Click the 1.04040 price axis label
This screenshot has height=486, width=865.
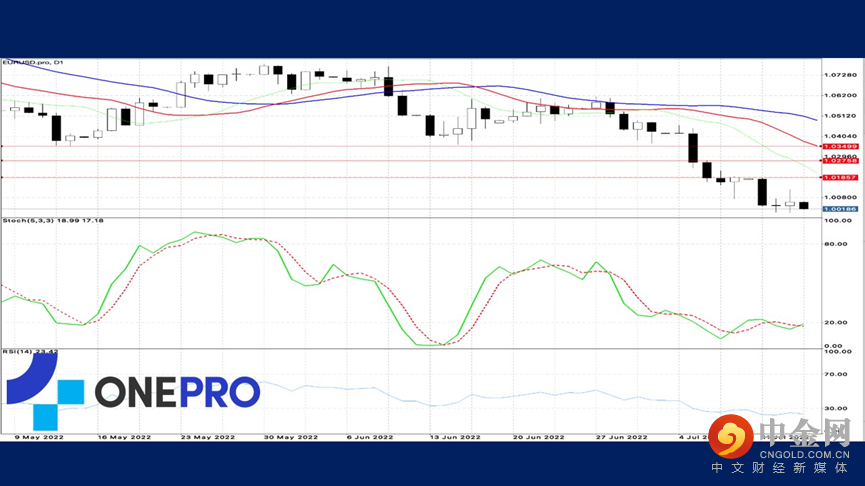(x=840, y=136)
